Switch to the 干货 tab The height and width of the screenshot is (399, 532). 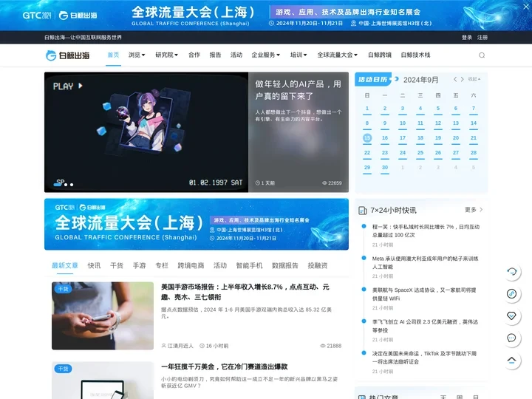[117, 265]
